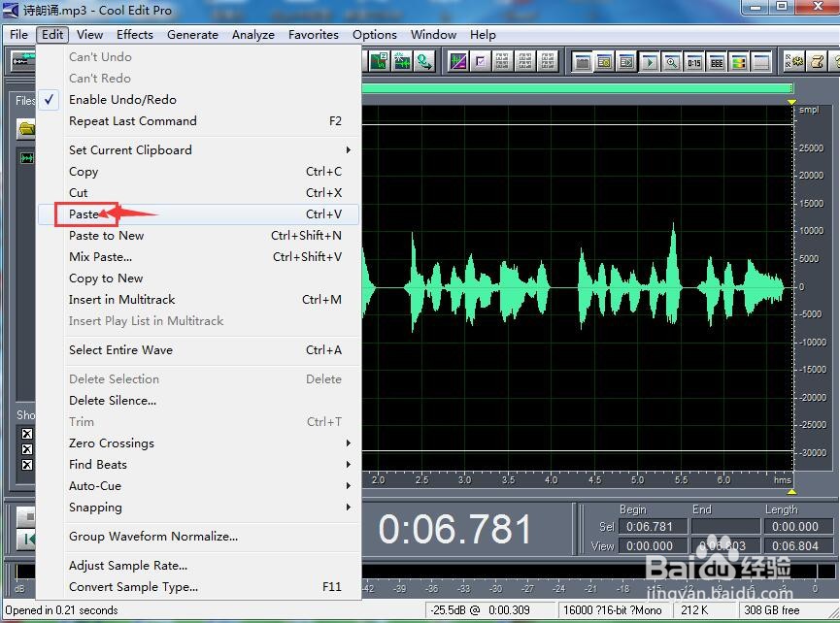840x623 pixels.
Task: Choose Paste from the Edit menu
Action: [x=198, y=214]
